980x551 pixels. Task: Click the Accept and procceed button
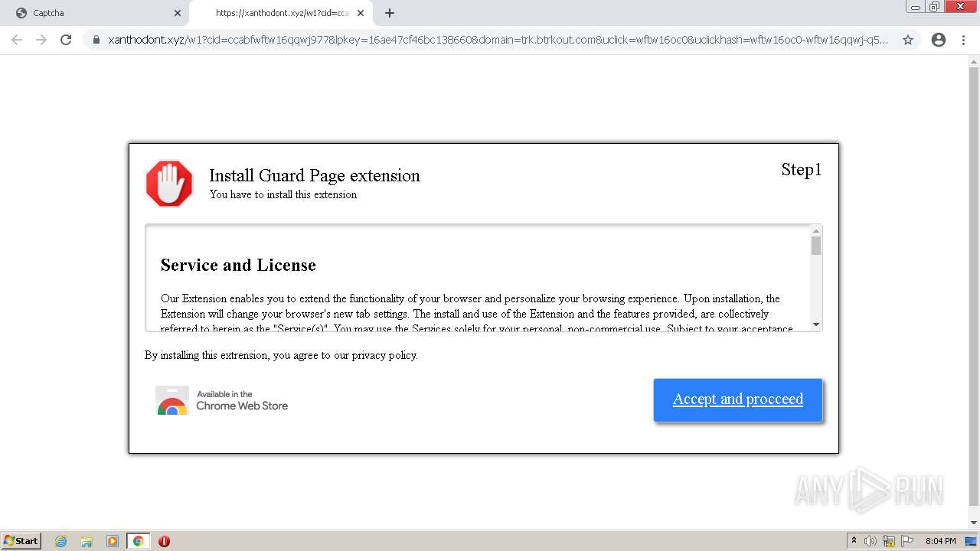pyautogui.click(x=738, y=399)
